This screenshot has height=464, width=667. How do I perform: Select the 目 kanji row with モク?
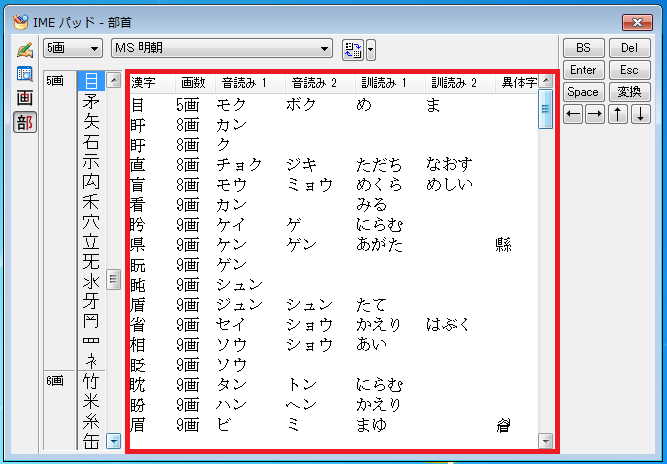(x=334, y=105)
